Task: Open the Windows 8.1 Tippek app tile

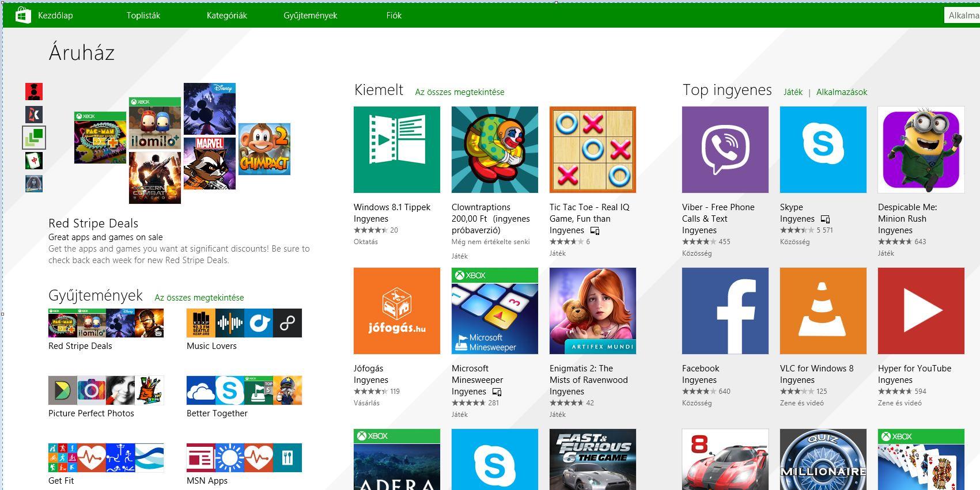Action: [x=397, y=150]
